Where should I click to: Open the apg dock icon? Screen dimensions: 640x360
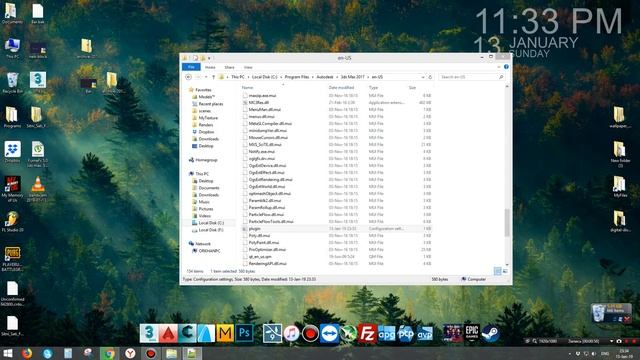coord(387,333)
